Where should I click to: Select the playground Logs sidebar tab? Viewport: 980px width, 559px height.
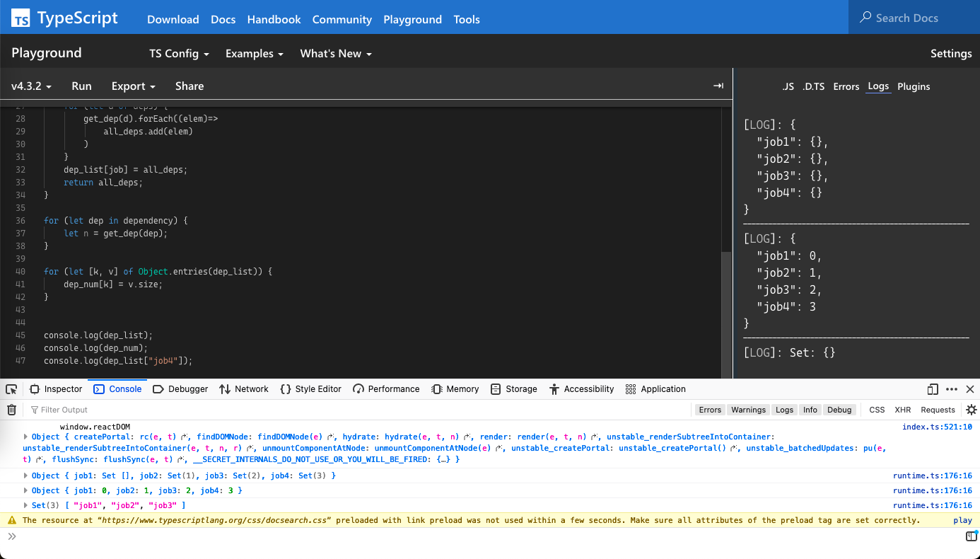point(878,86)
